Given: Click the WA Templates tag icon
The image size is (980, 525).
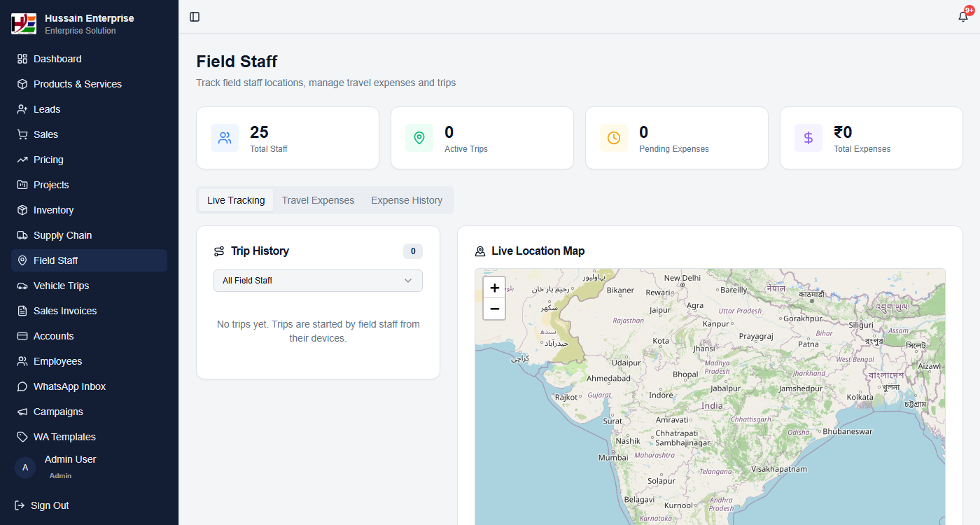Looking at the screenshot, I should (22, 437).
